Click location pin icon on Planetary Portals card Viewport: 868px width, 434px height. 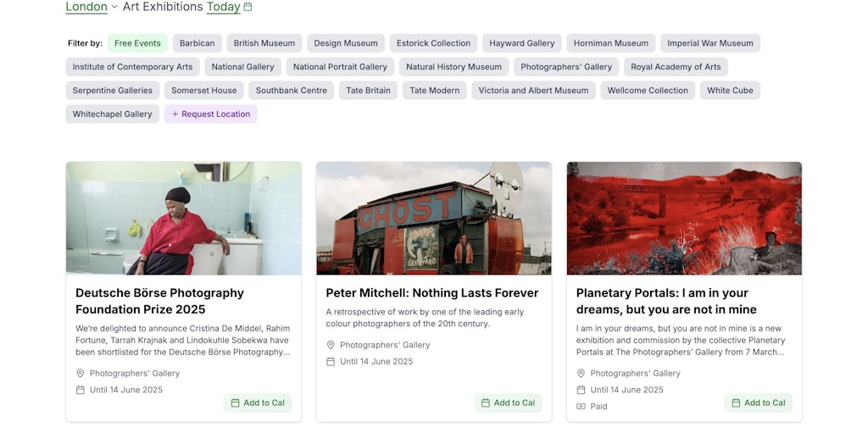[581, 373]
